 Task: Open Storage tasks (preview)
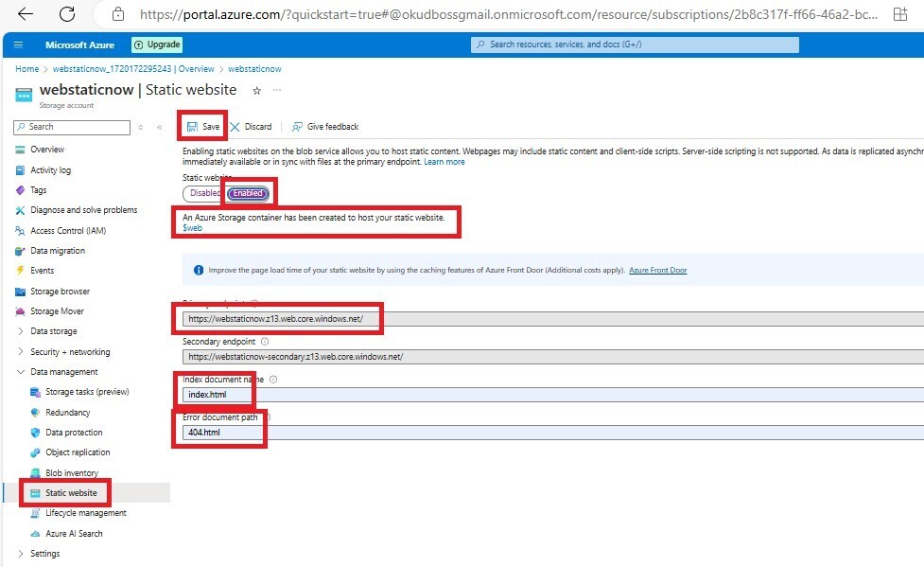[86, 392]
